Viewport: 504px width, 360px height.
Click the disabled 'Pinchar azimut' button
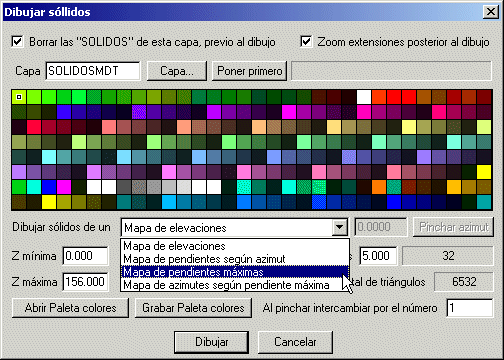[x=453, y=227]
